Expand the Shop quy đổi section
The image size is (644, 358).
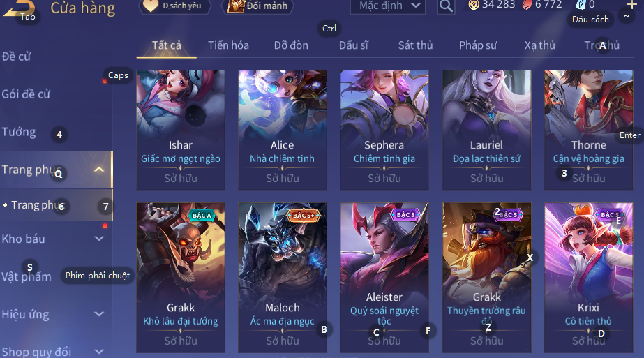click(x=99, y=351)
